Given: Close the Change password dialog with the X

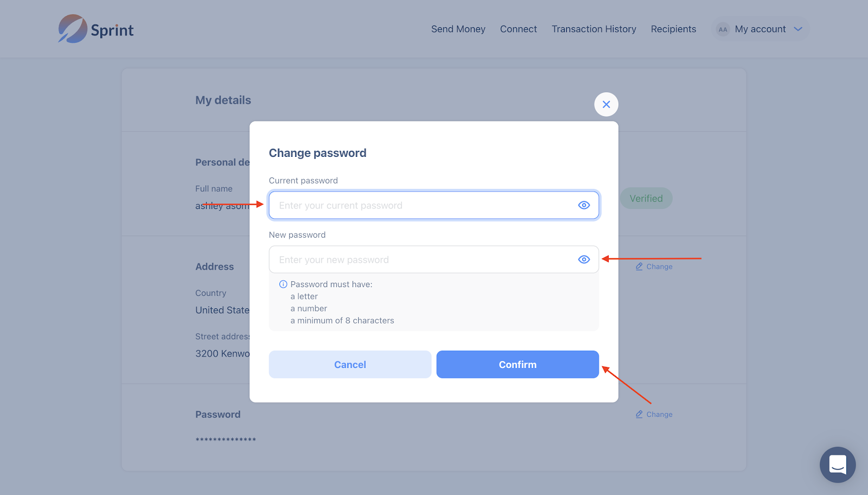Looking at the screenshot, I should pos(606,104).
